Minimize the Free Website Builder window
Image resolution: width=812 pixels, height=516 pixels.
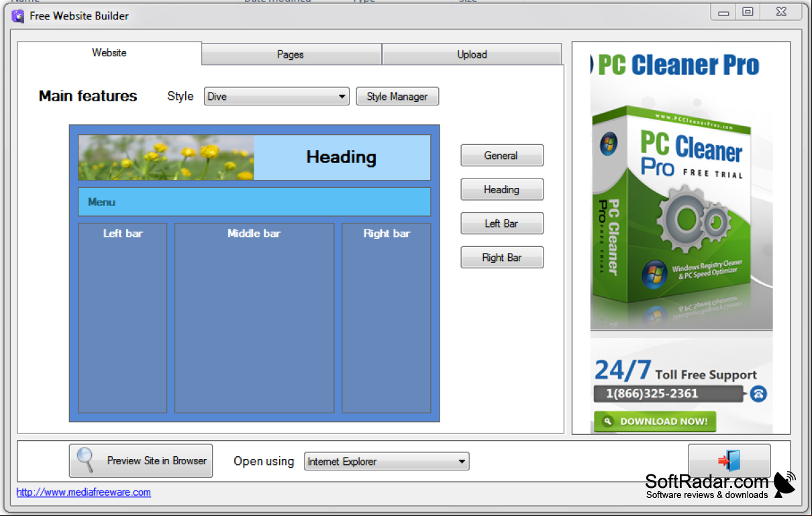click(x=723, y=13)
